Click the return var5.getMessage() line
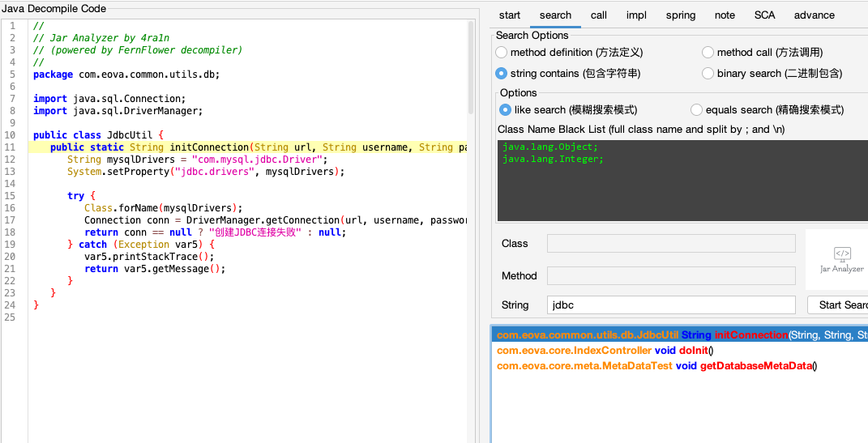 click(x=155, y=270)
